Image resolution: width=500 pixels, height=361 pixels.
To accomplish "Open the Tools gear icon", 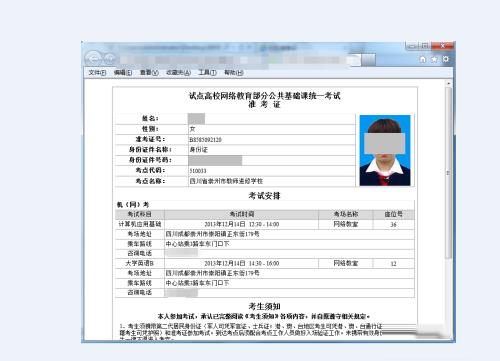I will tap(446, 59).
